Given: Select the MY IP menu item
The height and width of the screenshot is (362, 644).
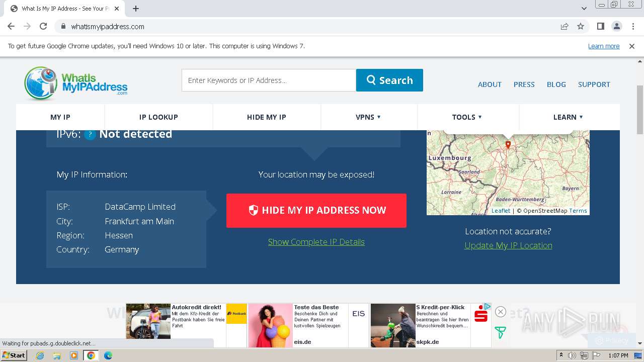Looking at the screenshot, I should point(60,117).
